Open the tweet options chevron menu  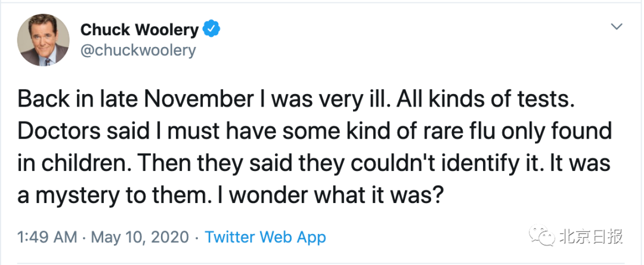point(617,27)
